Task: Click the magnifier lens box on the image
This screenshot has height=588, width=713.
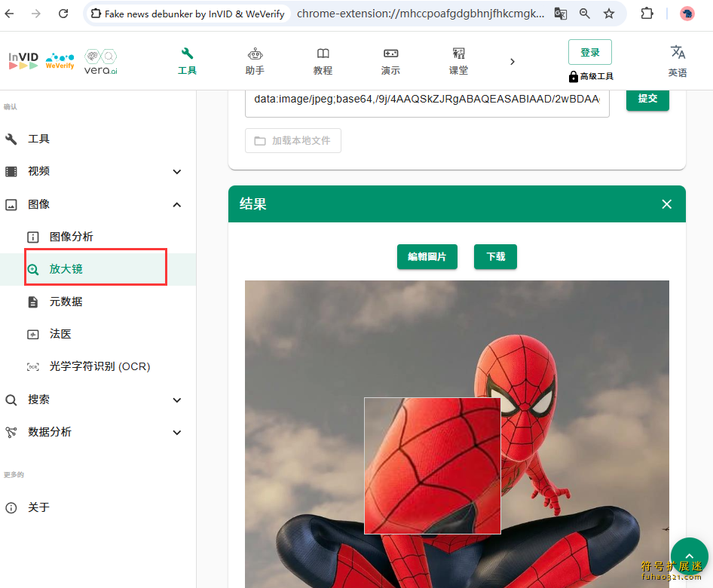Action: pyautogui.click(x=433, y=466)
